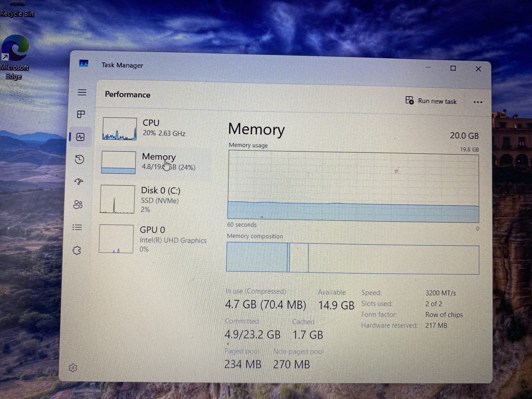
Task: Go to the Processes page icon
Action: pyautogui.click(x=81, y=114)
